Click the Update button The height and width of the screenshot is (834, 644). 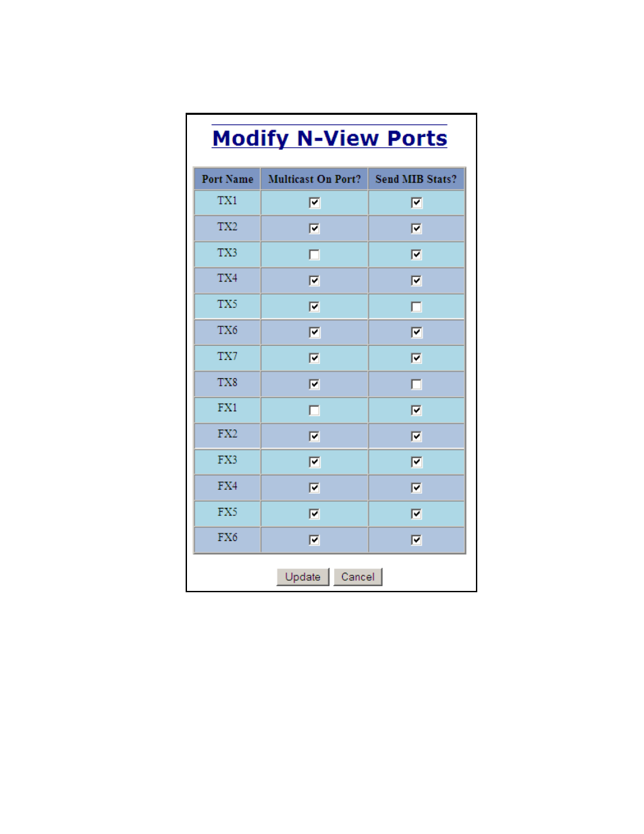(302, 577)
